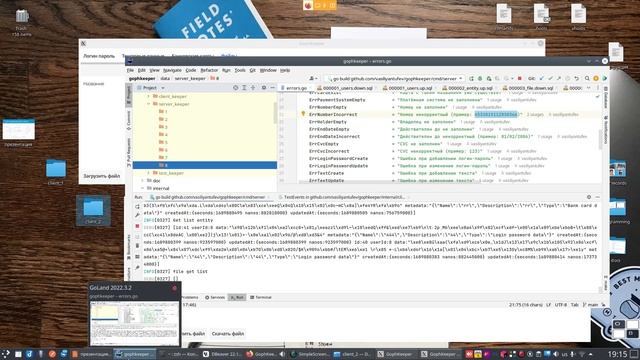Viewport: 640px width, 360px height.
Task: Click 'Загрузить файл' in background GophKeeper window
Action: pyautogui.click(x=102, y=176)
